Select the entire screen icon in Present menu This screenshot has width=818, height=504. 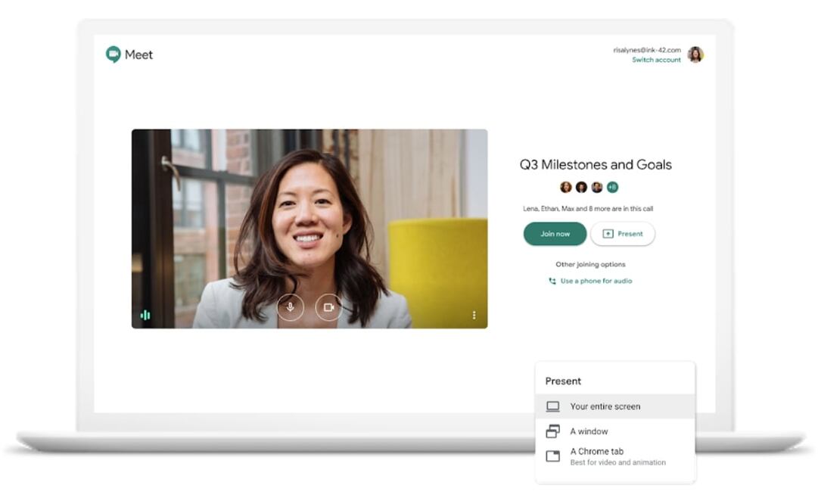(x=552, y=406)
